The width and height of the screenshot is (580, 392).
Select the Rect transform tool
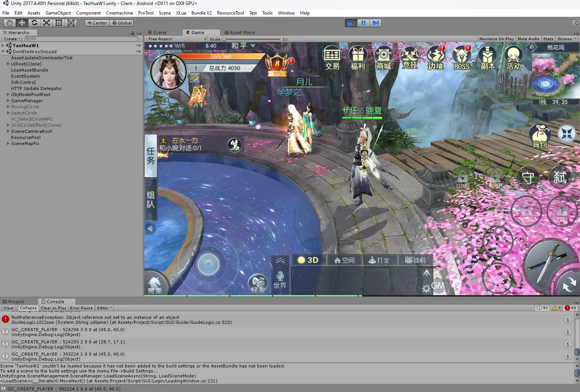pos(59,23)
